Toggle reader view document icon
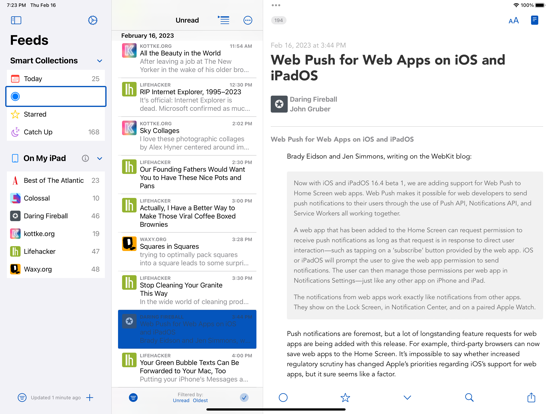 534,20
